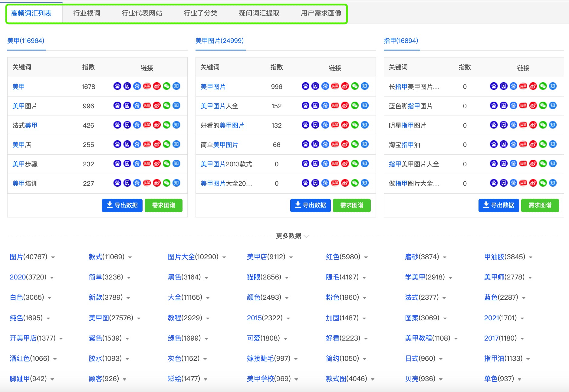
Task: Click the 开美甲店(1377) tag
Action: [x=33, y=338]
